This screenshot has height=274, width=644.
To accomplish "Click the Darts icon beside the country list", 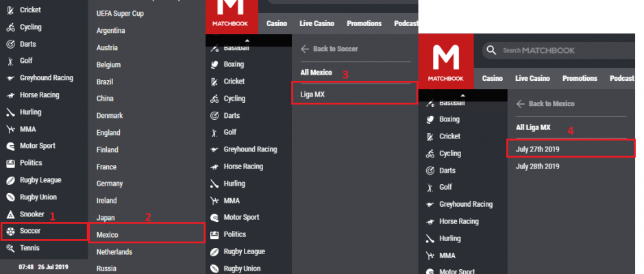I will pyautogui.click(x=11, y=45).
